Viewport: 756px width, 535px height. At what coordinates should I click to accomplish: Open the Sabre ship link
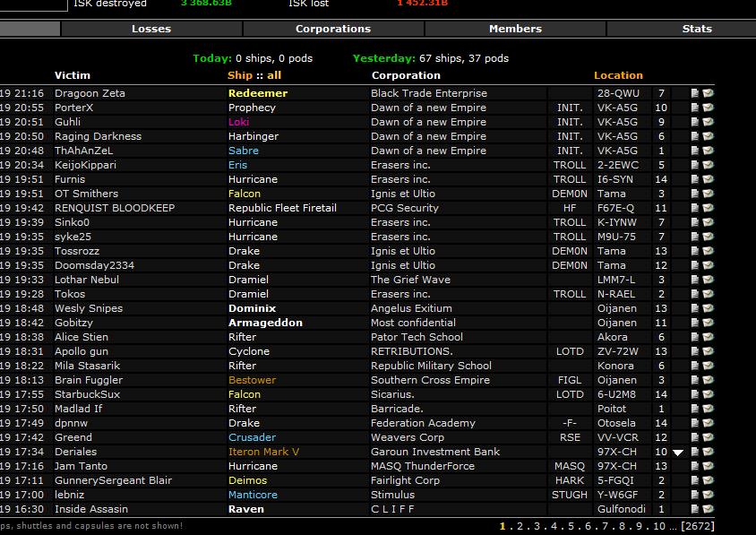pyautogui.click(x=244, y=151)
